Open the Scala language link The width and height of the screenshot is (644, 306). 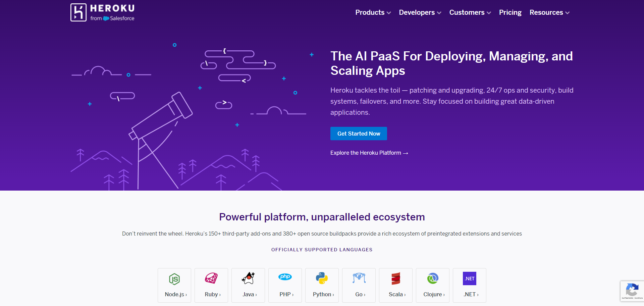coord(396,285)
